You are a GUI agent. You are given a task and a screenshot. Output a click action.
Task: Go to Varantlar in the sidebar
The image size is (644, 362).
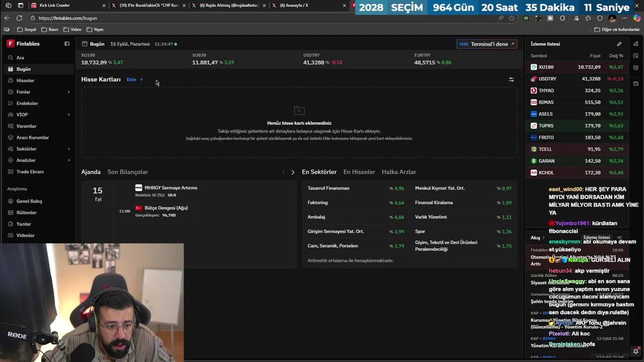point(38,126)
